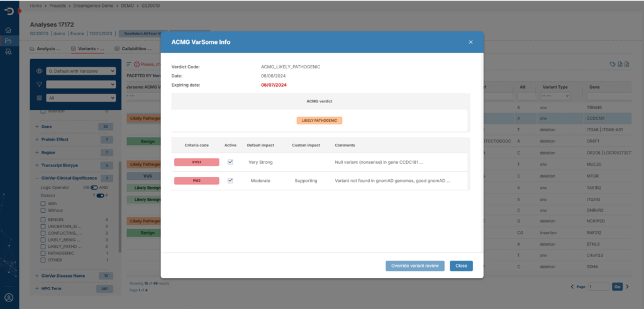Open the 'All' columns dropdown
The height and width of the screenshot is (309, 644).
pyautogui.click(x=81, y=98)
